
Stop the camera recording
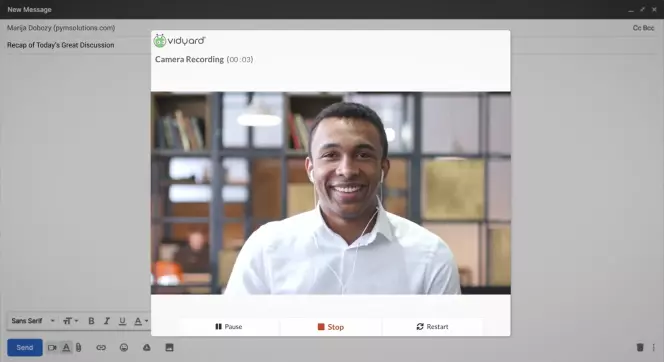(x=331, y=327)
